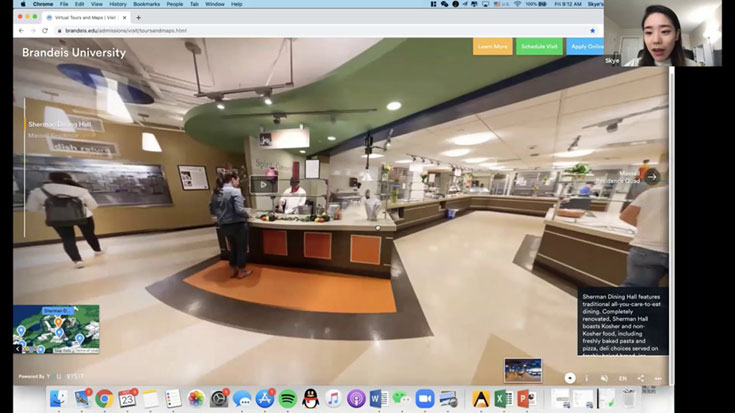Share the virtual tour
Screen dimensions: 735x413
pos(640,378)
